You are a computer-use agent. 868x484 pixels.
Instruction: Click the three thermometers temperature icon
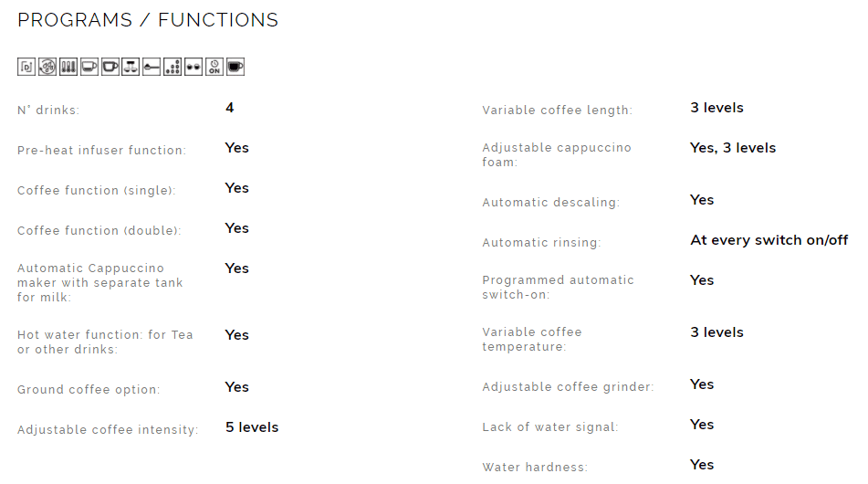click(x=68, y=67)
